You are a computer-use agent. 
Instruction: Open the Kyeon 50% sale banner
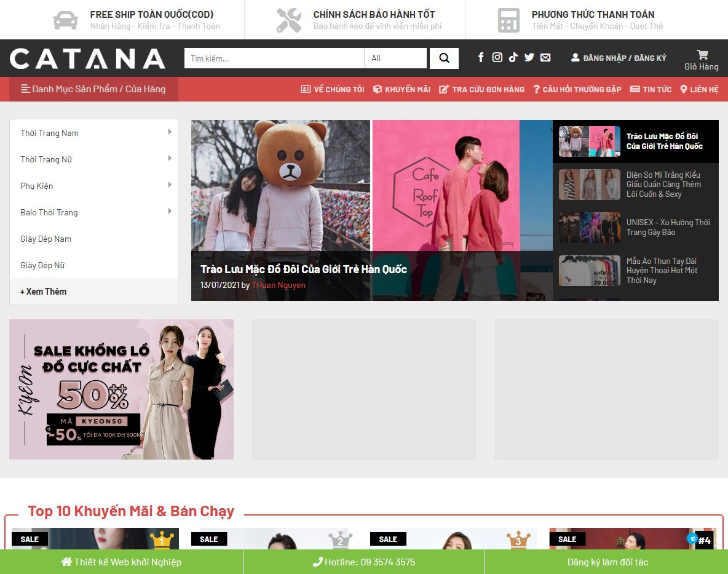(x=121, y=389)
